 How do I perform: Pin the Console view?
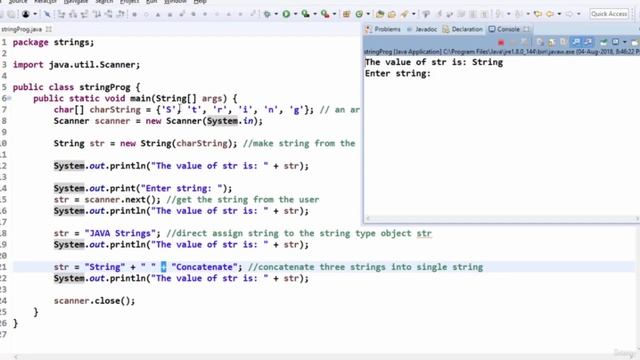[603, 42]
